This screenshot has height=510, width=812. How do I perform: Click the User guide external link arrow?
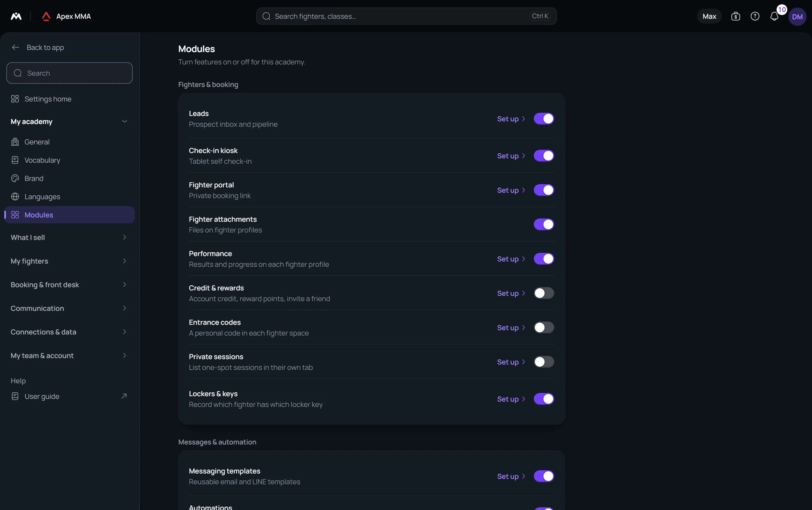pyautogui.click(x=124, y=396)
